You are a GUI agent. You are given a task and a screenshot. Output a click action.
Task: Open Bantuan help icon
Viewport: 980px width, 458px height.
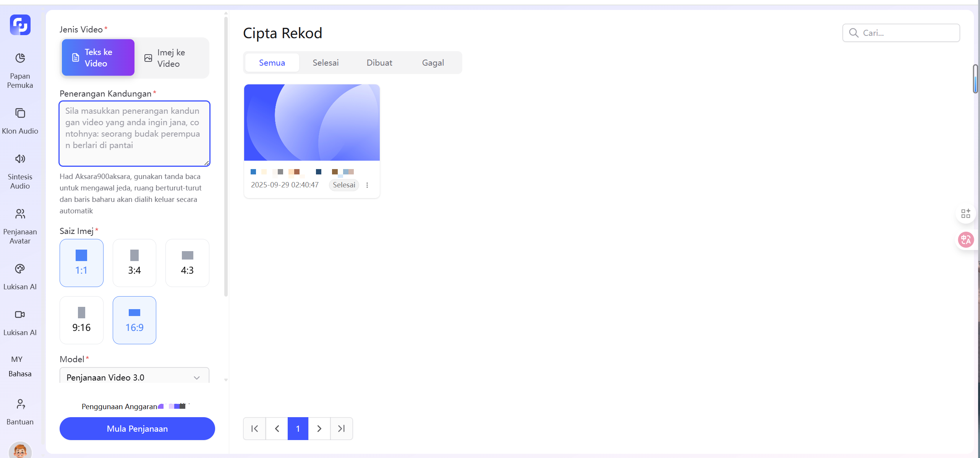(20, 404)
